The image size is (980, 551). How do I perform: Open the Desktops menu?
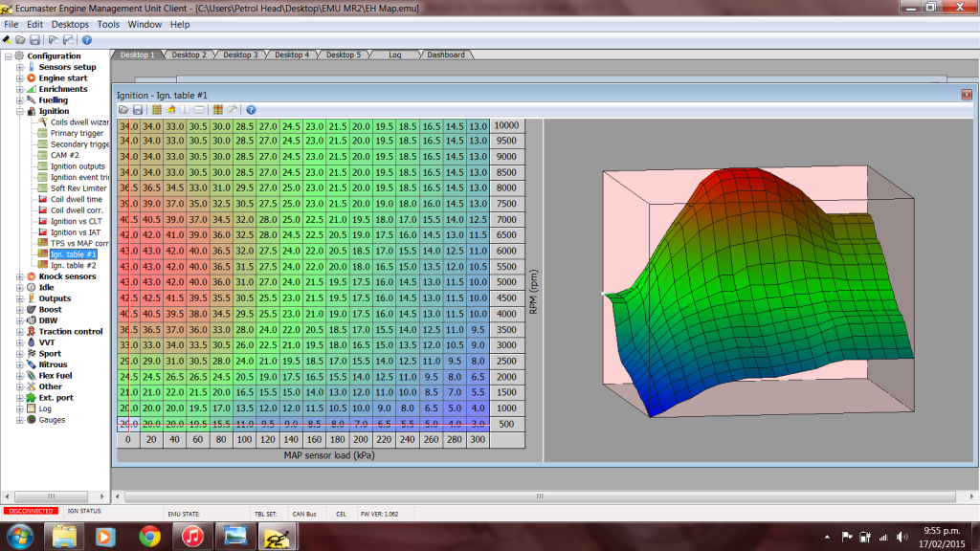(x=70, y=24)
